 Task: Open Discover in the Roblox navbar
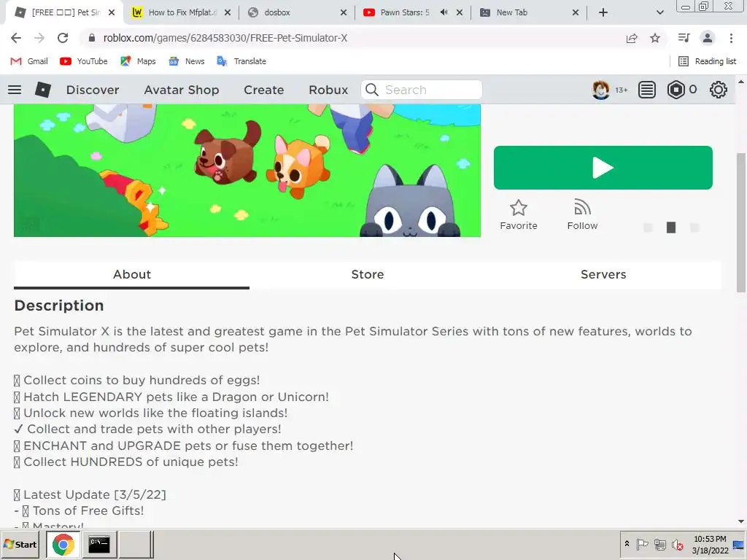93,90
